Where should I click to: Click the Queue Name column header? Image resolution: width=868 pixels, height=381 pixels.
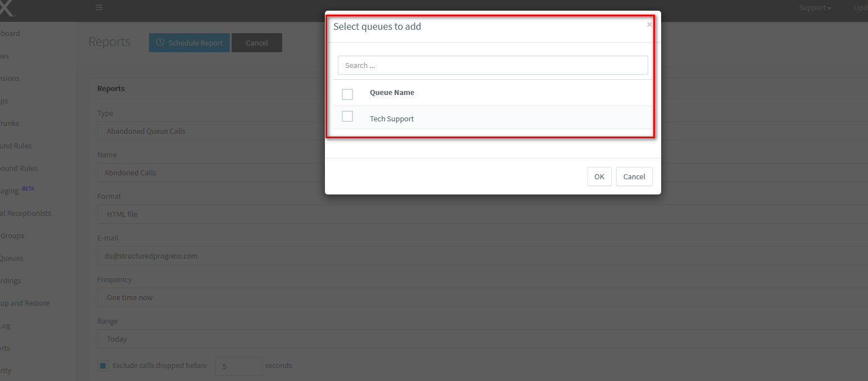click(392, 93)
